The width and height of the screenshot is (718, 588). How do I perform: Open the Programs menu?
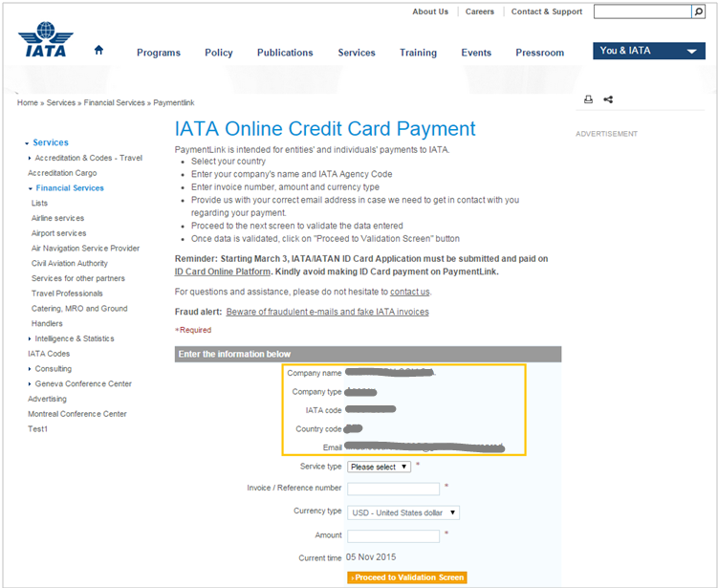tap(159, 53)
